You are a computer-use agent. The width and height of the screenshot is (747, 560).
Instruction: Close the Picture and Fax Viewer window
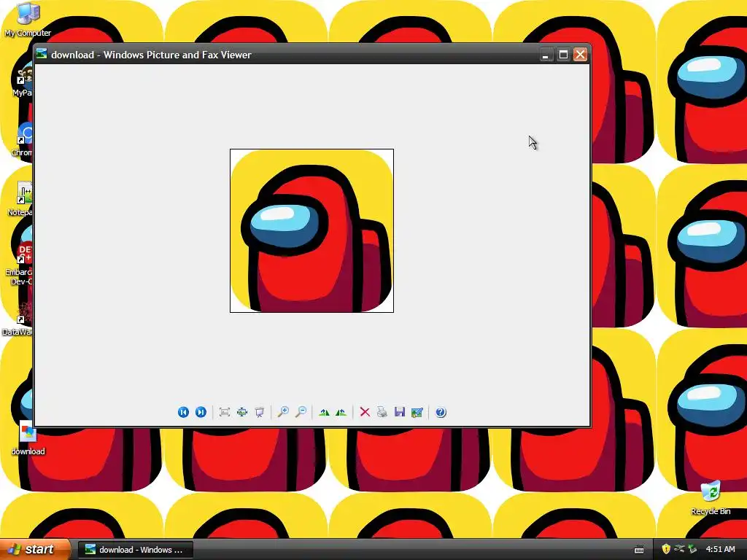click(580, 55)
